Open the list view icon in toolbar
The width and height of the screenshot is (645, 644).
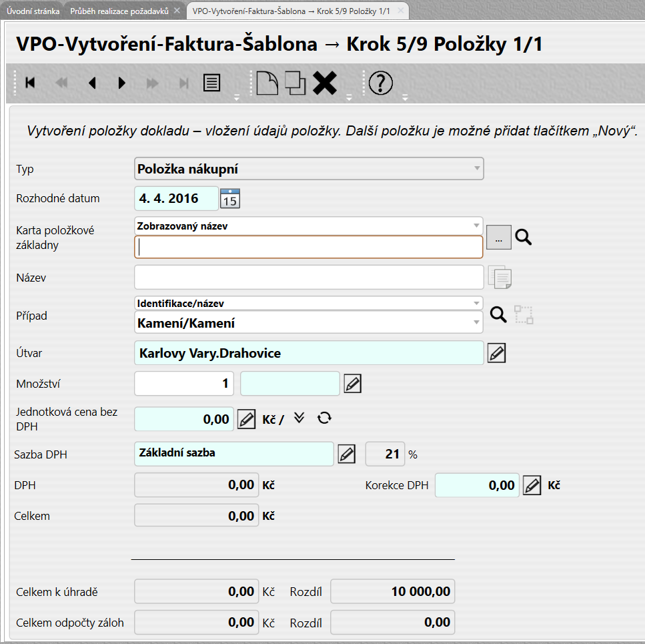click(212, 83)
